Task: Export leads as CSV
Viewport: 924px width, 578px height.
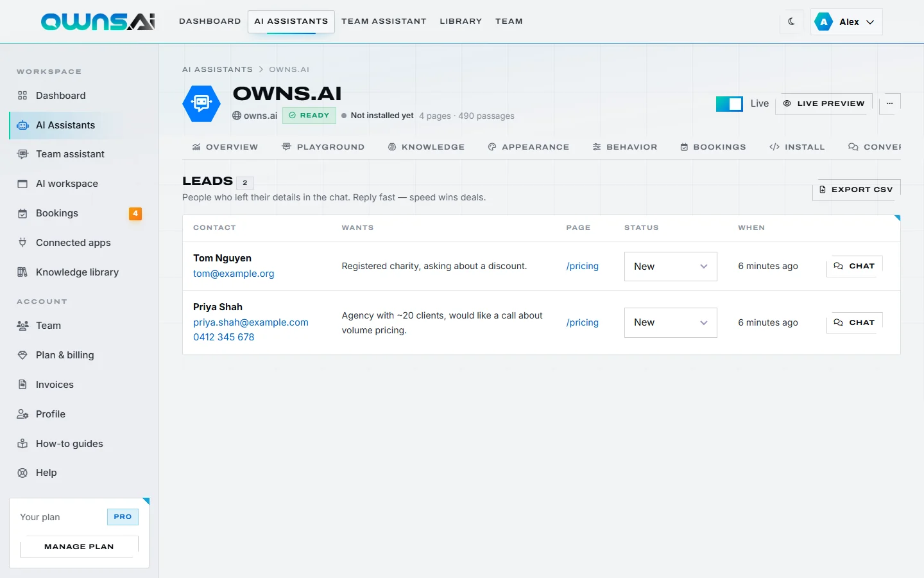Action: tap(857, 189)
